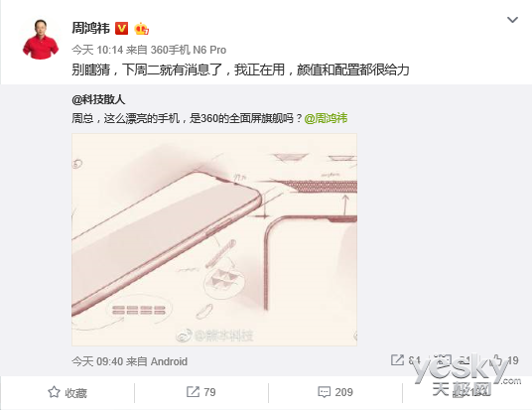532x410 pixels.
Task: Click the comment bubble icon beside 209
Action: pos(324,392)
